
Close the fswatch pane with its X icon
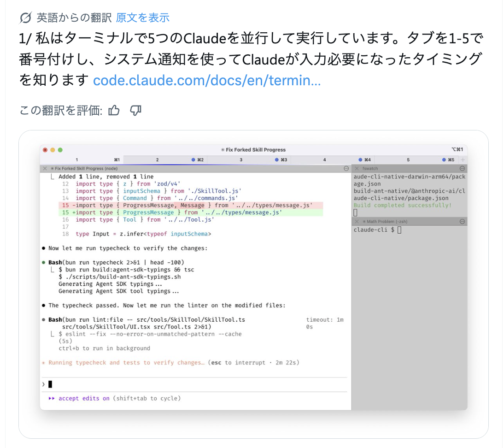click(x=357, y=169)
